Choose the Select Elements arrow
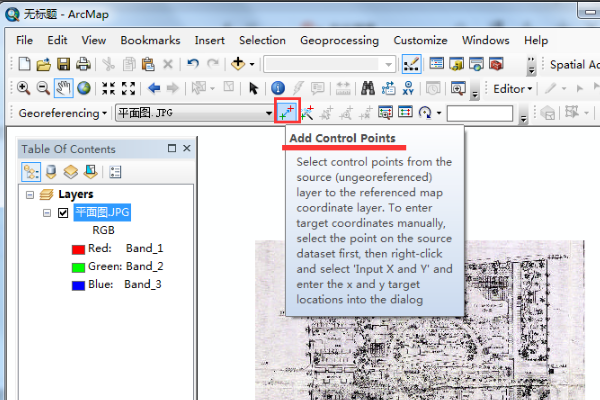The height and width of the screenshot is (400, 600). 253,88
